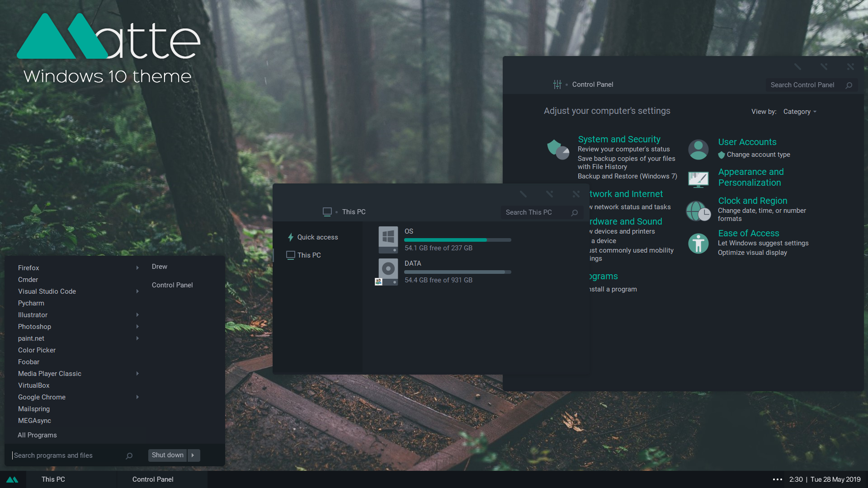This screenshot has height=488, width=868.
Task: Click the User Accounts avatar icon
Action: [698, 150]
